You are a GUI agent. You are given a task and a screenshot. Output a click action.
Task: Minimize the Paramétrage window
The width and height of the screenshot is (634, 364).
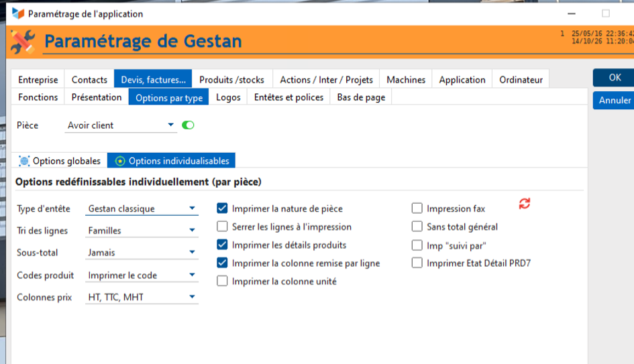(572, 13)
